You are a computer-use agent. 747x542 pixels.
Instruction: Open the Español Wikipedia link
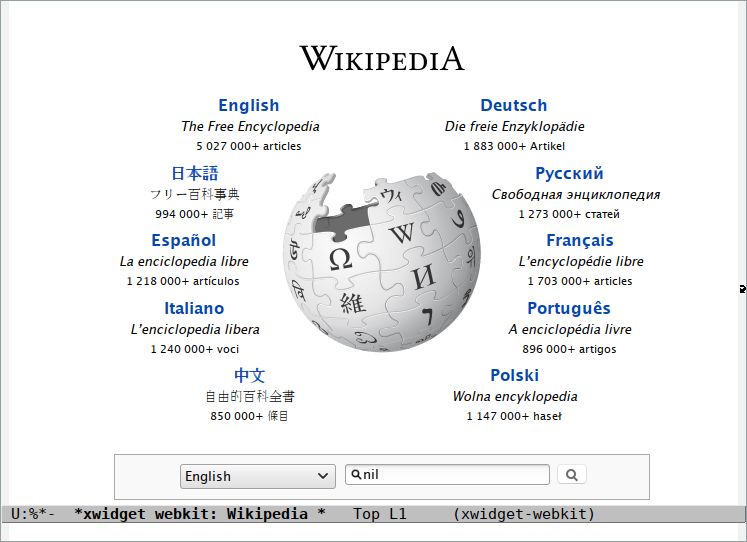184,241
